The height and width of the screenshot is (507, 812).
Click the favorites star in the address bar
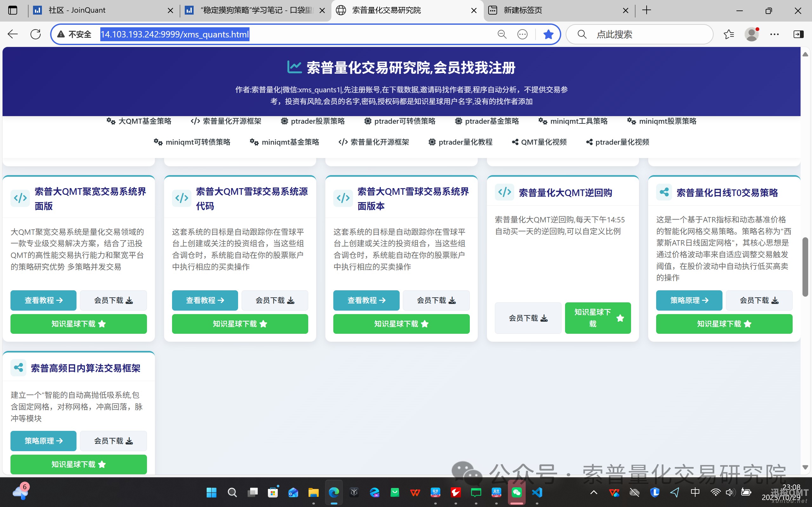point(549,34)
